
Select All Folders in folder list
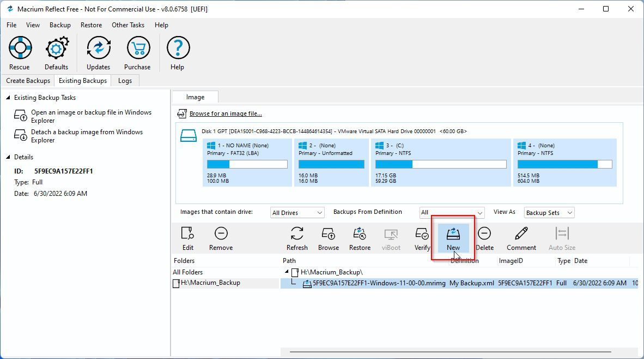coord(187,272)
